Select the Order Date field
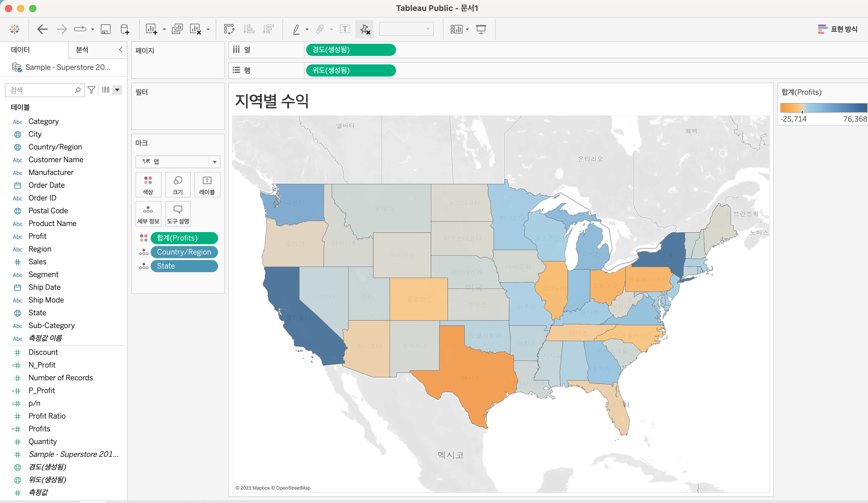The image size is (868, 503). point(46,185)
